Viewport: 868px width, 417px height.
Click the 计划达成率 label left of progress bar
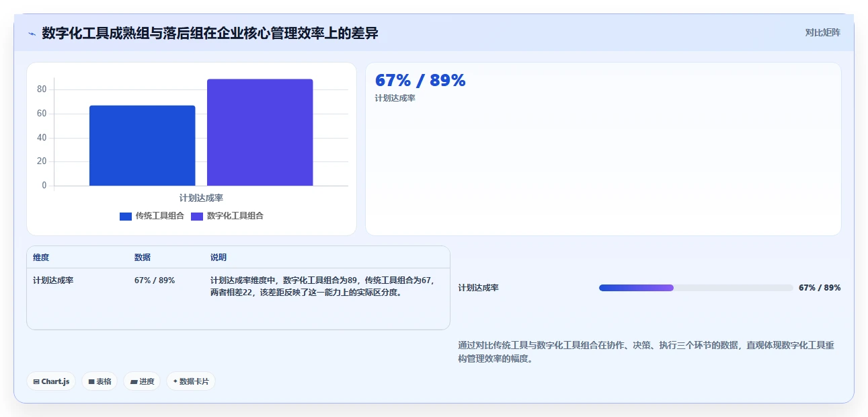(x=479, y=288)
